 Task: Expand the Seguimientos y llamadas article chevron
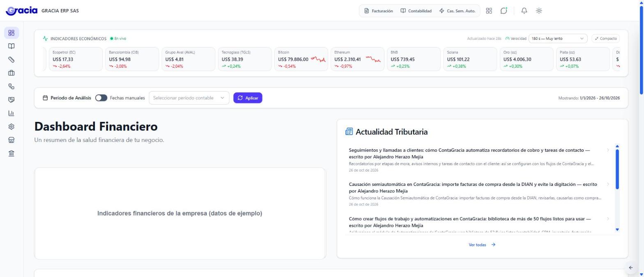click(x=608, y=150)
